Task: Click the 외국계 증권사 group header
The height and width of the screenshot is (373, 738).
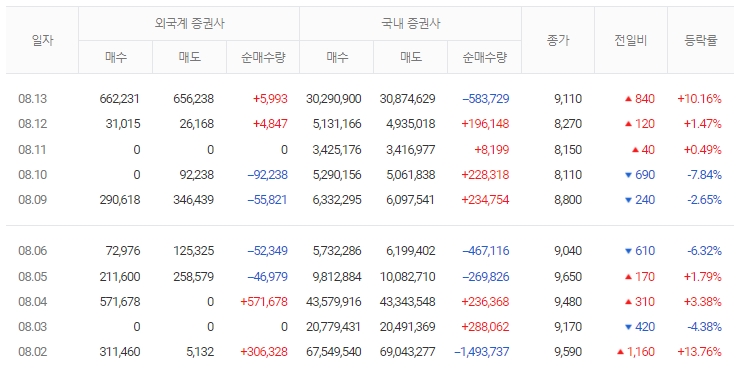Action: tap(189, 24)
